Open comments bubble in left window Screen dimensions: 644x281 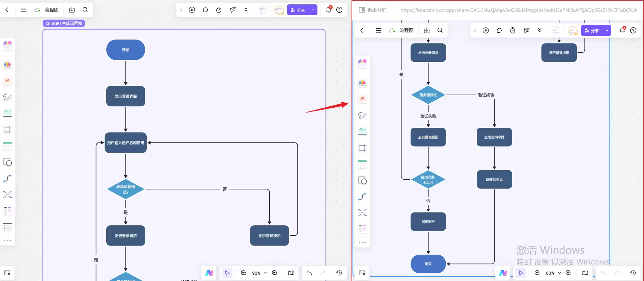(x=205, y=10)
